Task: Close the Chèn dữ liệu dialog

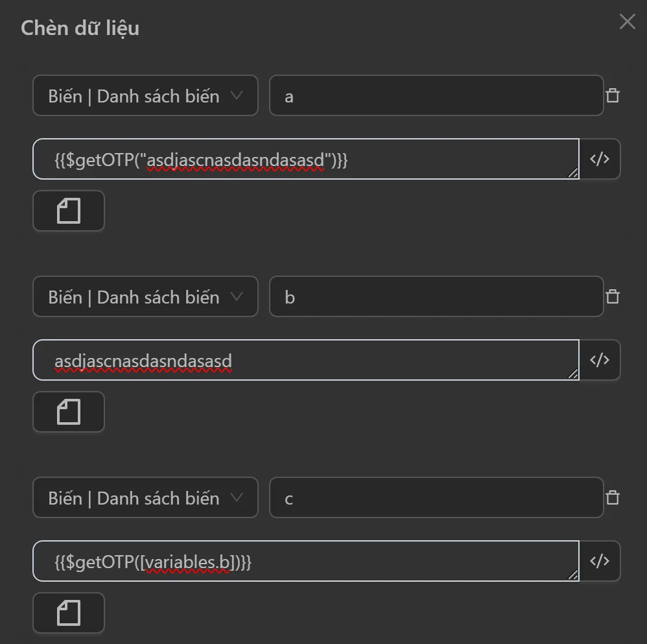Action: pyautogui.click(x=627, y=22)
